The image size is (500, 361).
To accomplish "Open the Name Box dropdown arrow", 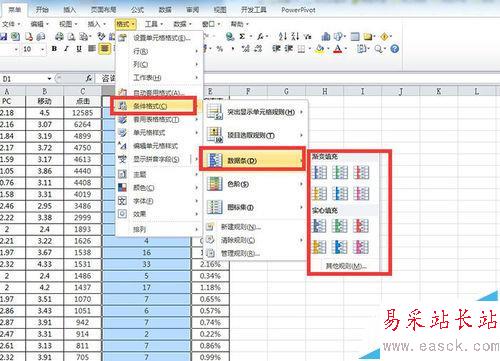I will click(x=49, y=79).
